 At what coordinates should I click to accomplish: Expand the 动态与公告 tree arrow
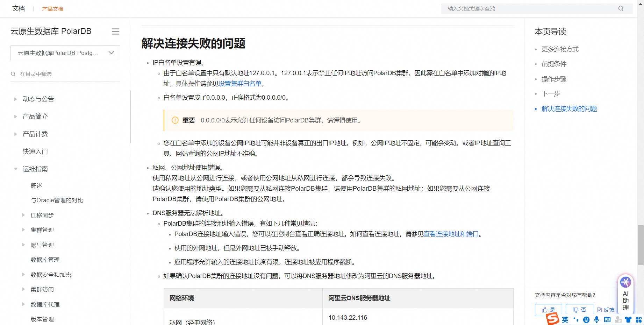click(x=15, y=99)
